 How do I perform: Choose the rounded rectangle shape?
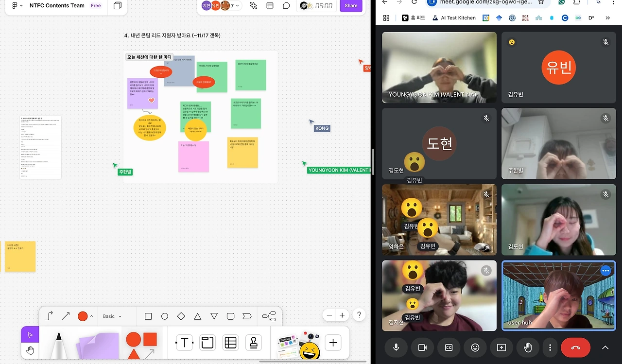pos(231,316)
